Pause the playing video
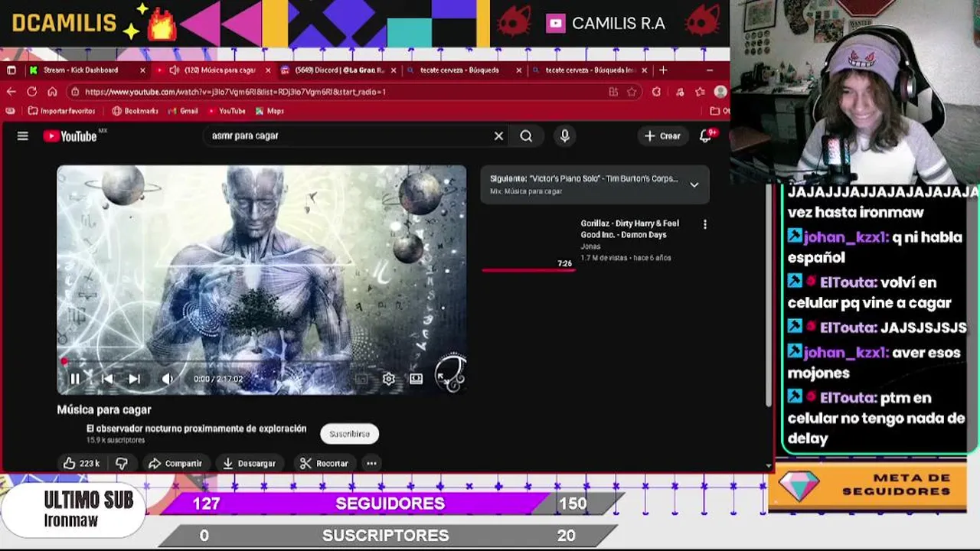 click(75, 379)
